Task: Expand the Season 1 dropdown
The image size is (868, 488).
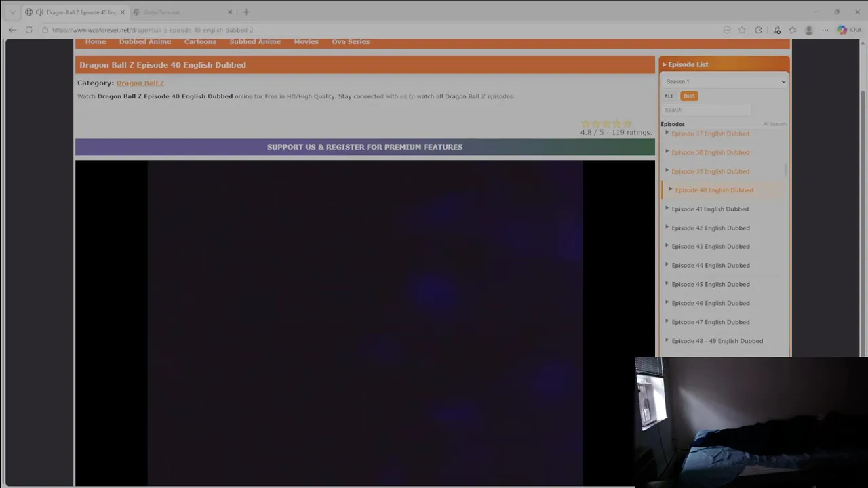Action: (x=724, y=81)
